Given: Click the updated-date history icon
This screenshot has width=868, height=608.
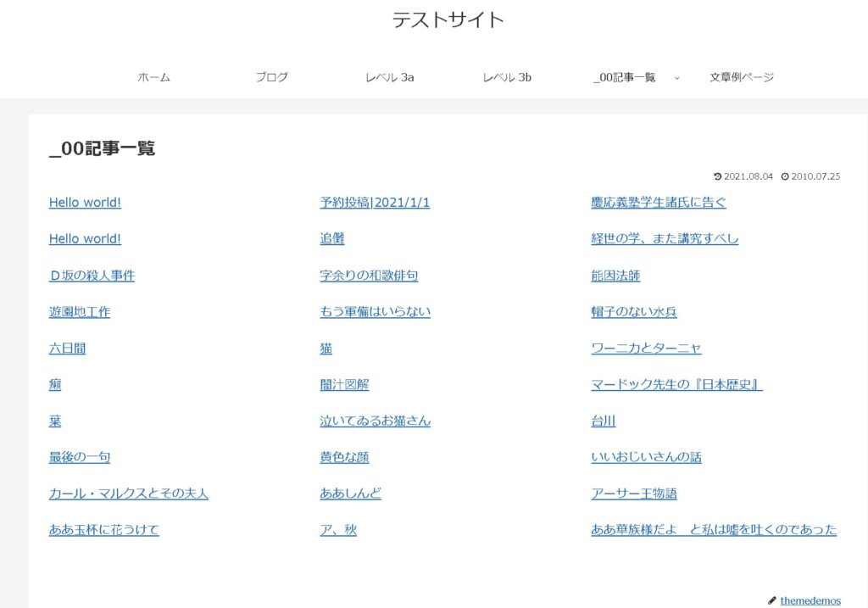Looking at the screenshot, I should pos(718,176).
